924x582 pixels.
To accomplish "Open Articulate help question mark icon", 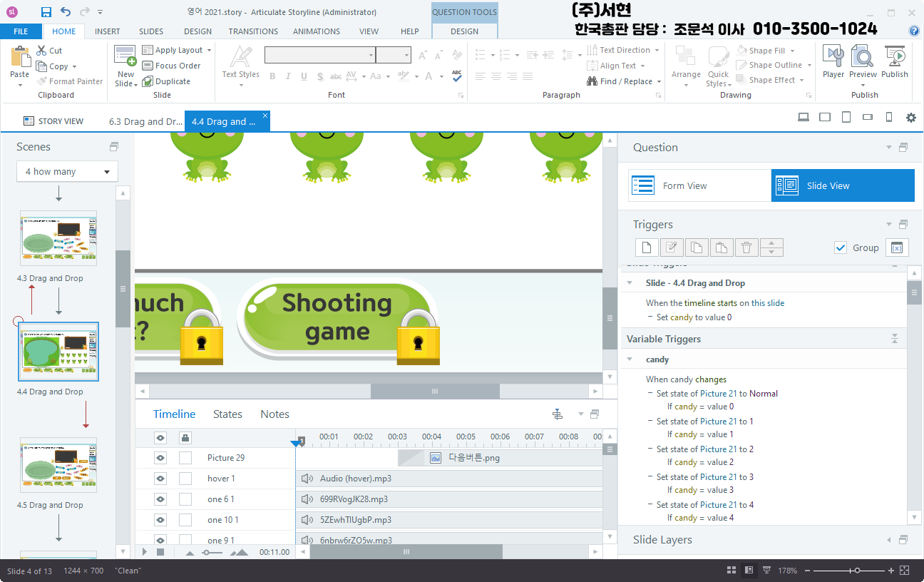I will click(914, 31).
